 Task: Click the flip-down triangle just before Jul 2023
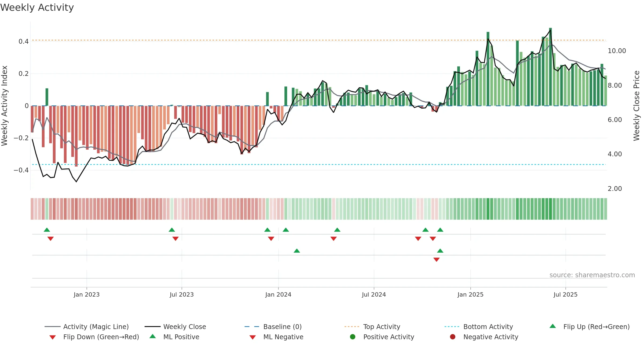click(175, 239)
